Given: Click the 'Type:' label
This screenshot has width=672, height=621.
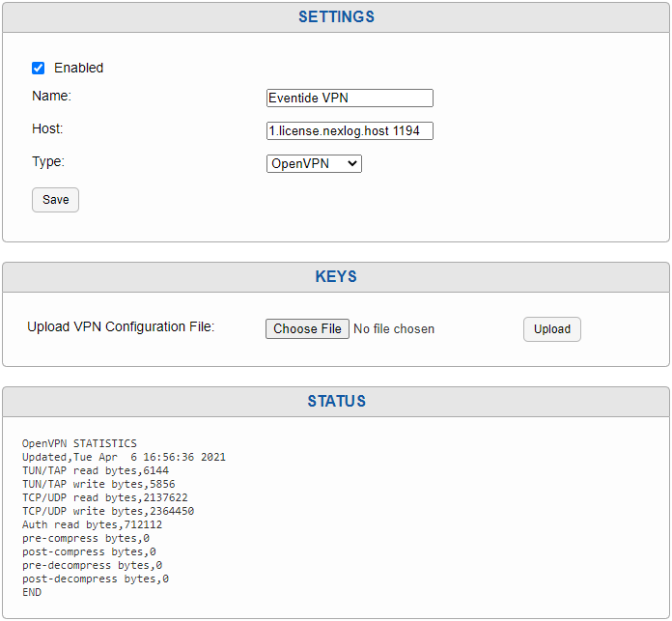Looking at the screenshot, I should pyautogui.click(x=48, y=161).
